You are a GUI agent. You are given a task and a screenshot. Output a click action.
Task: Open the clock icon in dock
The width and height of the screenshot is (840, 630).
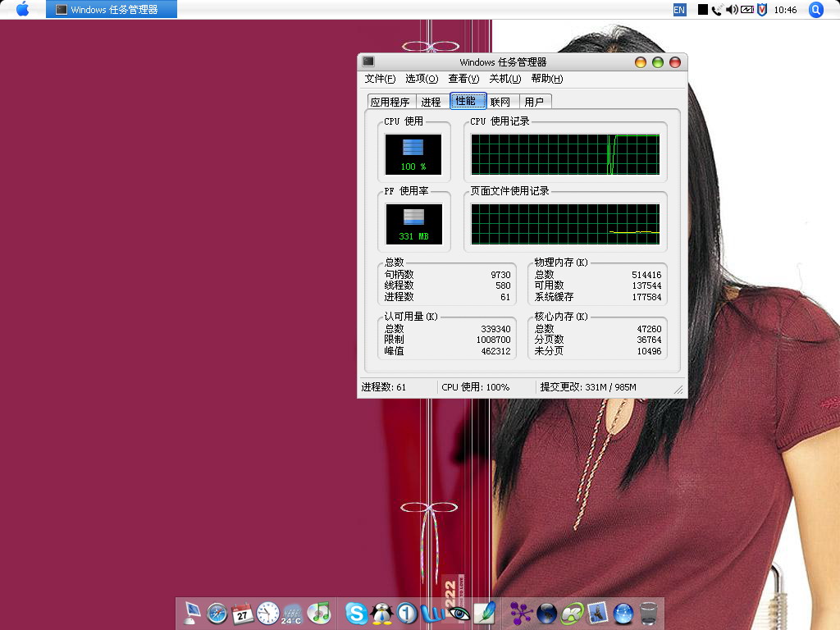(267, 613)
